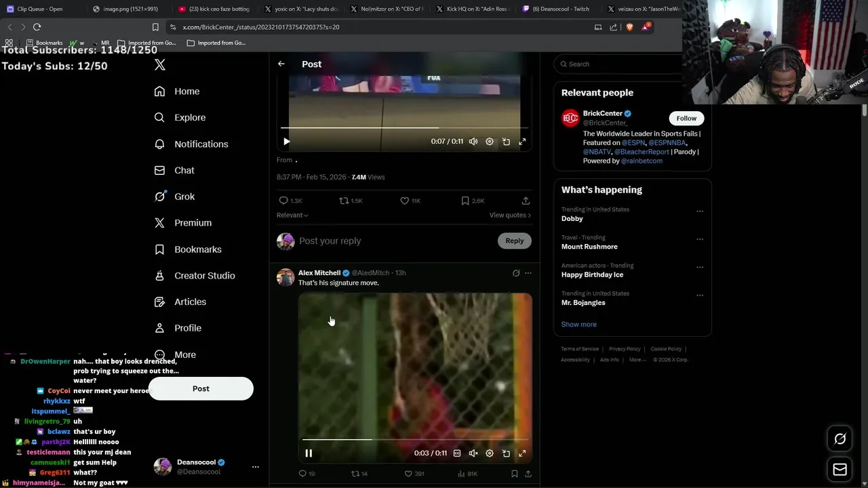This screenshot has width=868, height=488.
Task: Open Deansocool account menu dots
Action: [256, 467]
